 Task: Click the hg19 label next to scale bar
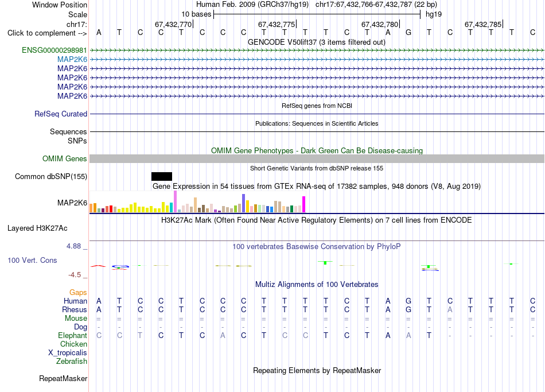tap(434, 14)
